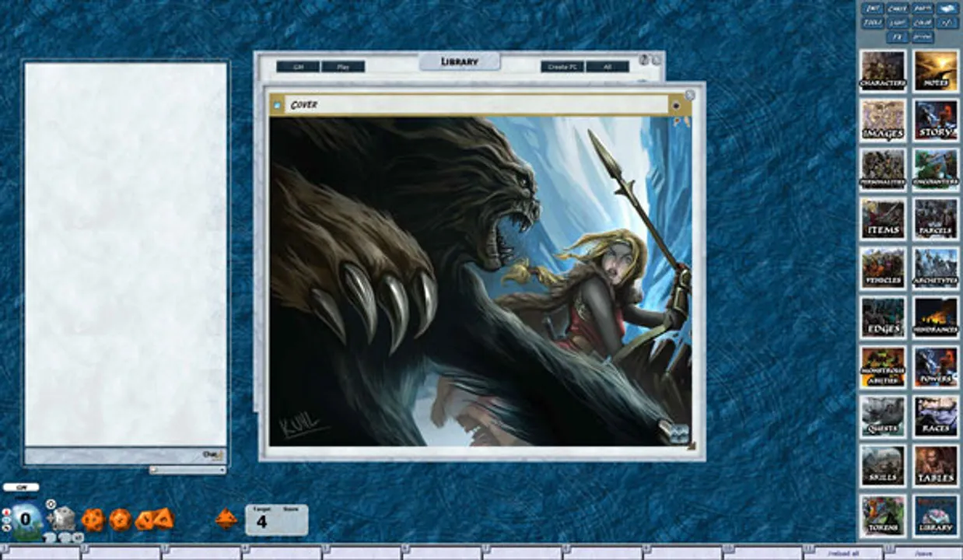Open the Vehicles sidebar panel

point(883,268)
